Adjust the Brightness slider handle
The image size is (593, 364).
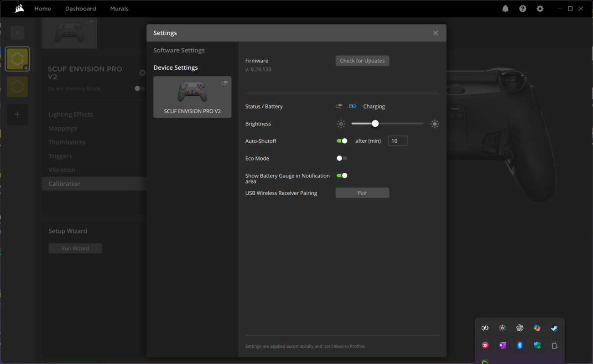375,124
